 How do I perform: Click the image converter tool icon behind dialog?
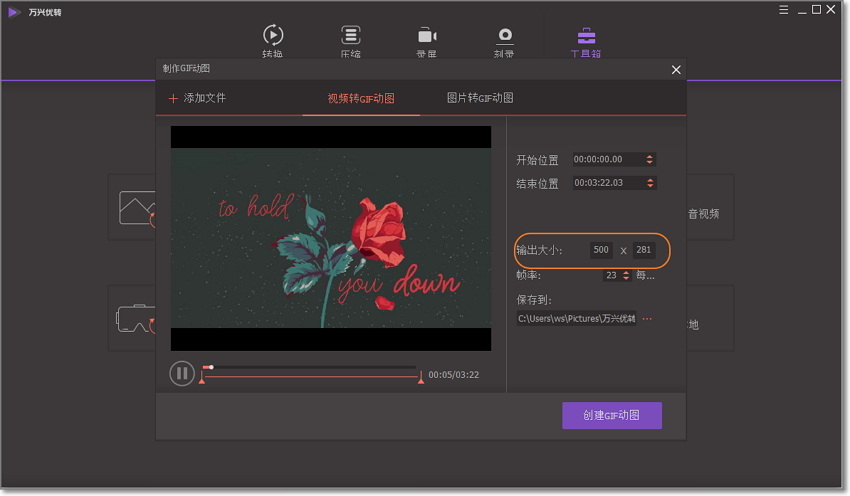(x=137, y=208)
